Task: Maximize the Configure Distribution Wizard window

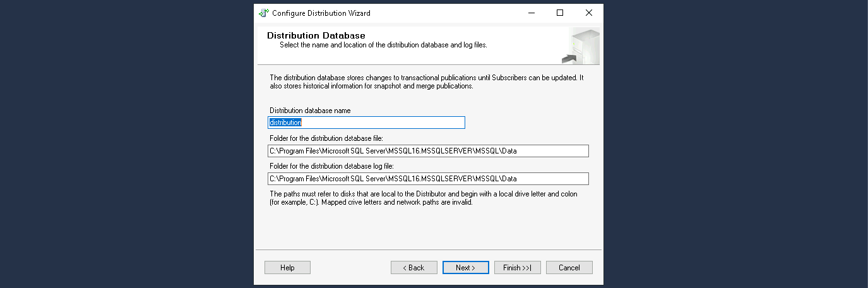Action: coord(559,13)
